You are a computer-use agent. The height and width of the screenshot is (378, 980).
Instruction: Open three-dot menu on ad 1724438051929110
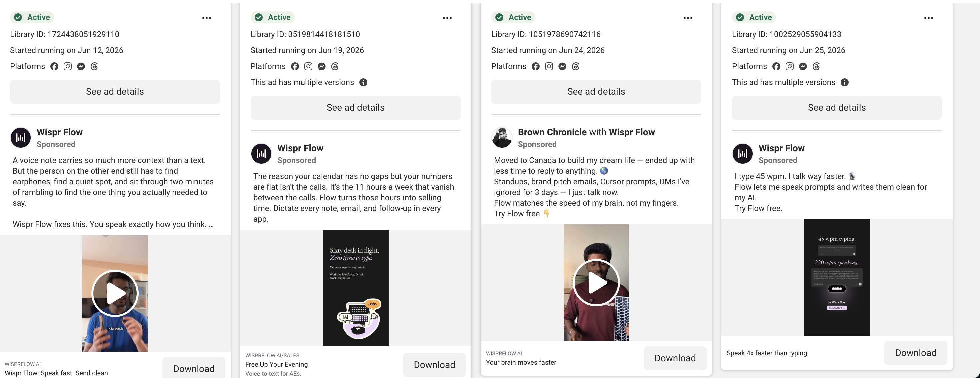tap(207, 18)
